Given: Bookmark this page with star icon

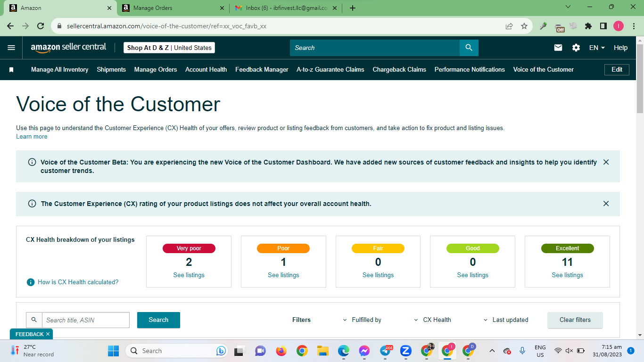Looking at the screenshot, I should [524, 26].
